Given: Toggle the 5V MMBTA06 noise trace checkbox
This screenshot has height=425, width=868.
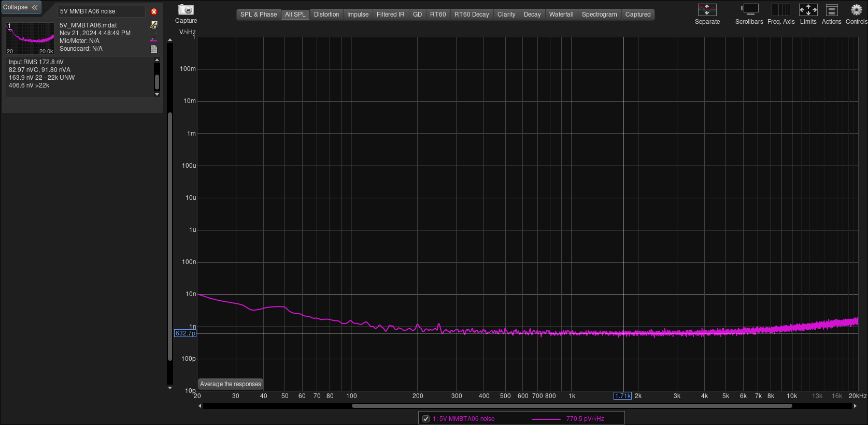Looking at the screenshot, I should point(426,419).
